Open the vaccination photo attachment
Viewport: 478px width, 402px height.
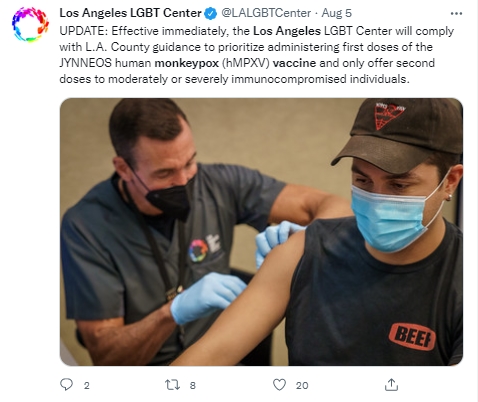coord(261,232)
